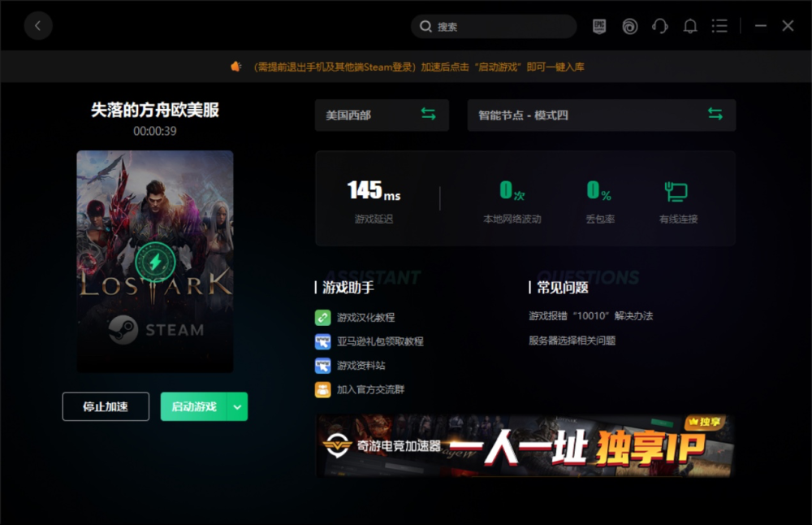Open 游戏资料站 link

(x=361, y=366)
